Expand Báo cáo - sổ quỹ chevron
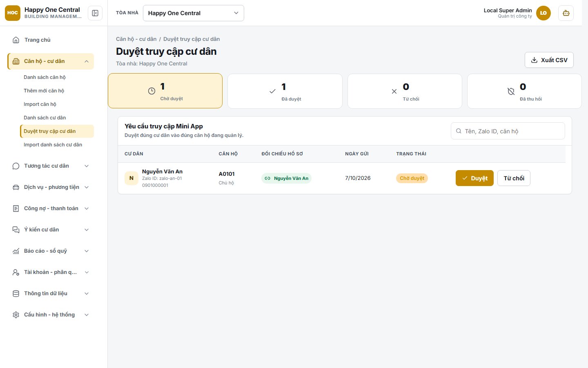Image resolution: width=588 pixels, height=368 pixels. (87, 251)
